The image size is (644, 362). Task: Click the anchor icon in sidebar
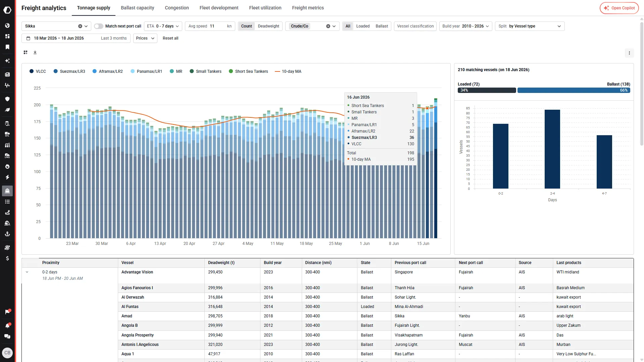point(7,234)
